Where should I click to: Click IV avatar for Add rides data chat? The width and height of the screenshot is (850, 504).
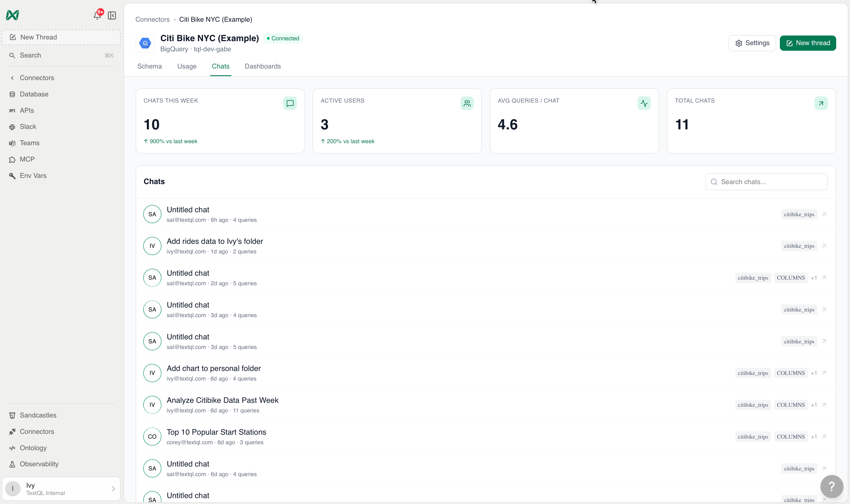pyautogui.click(x=152, y=246)
